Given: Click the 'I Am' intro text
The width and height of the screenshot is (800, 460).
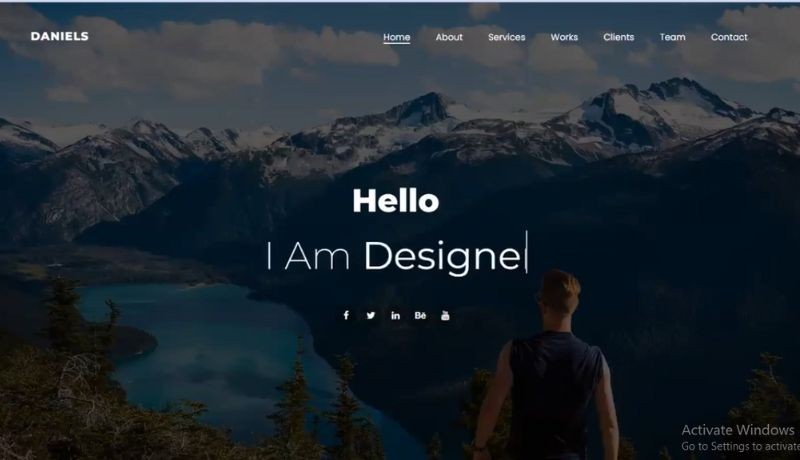Looking at the screenshot, I should (x=308, y=256).
